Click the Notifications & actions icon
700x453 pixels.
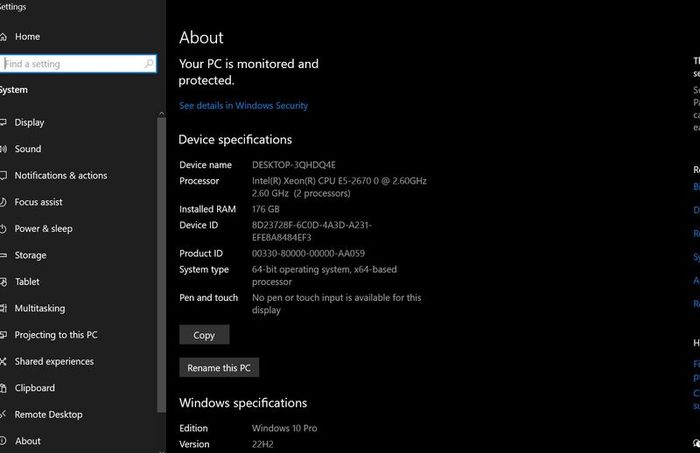click(x=3, y=175)
